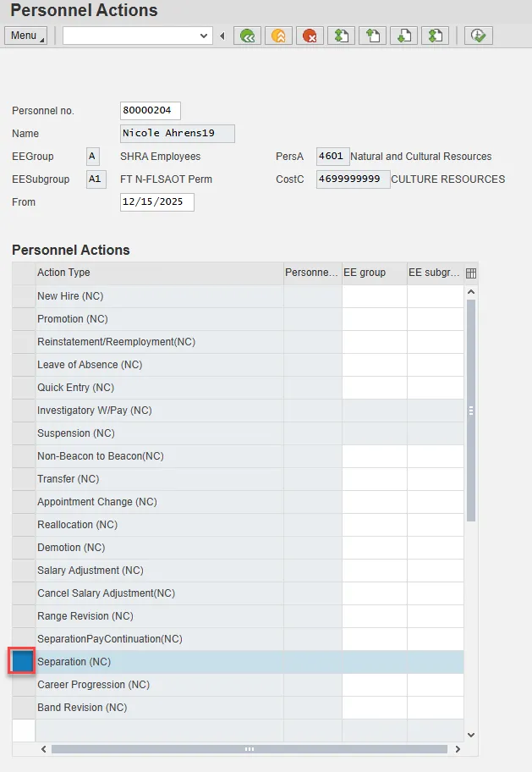Select the New Hire (NC) row selector

click(23, 296)
